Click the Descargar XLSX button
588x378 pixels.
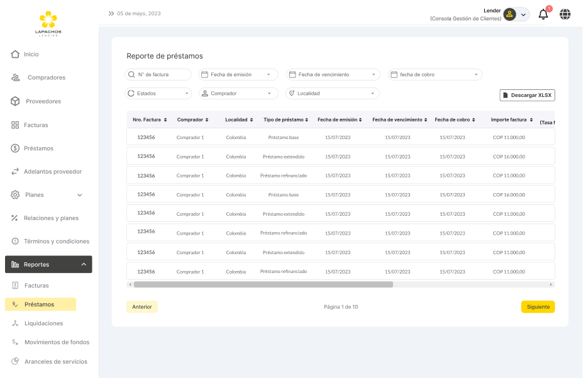tap(527, 95)
